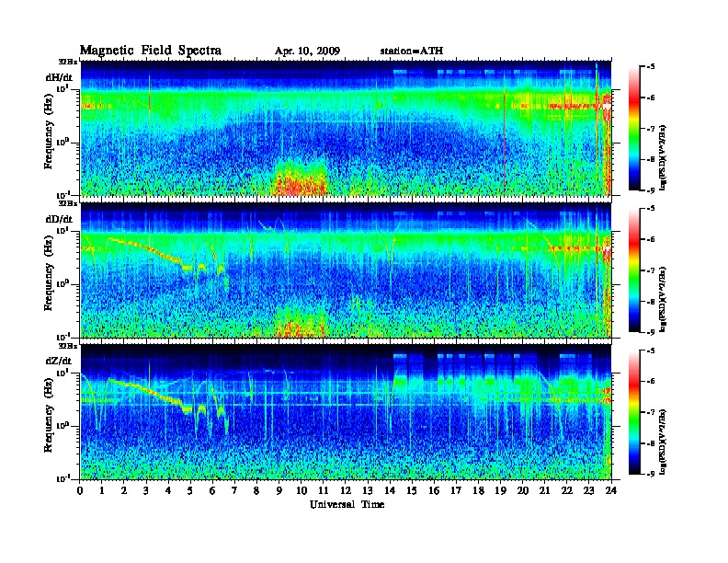
Task: Click the hour tick label "0" on the time axis
Action: coord(80,491)
